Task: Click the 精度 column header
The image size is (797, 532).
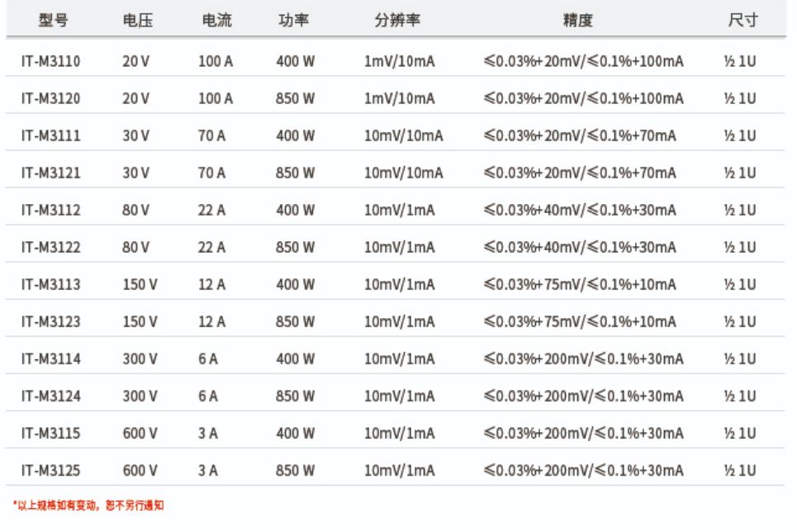Action: 577,21
